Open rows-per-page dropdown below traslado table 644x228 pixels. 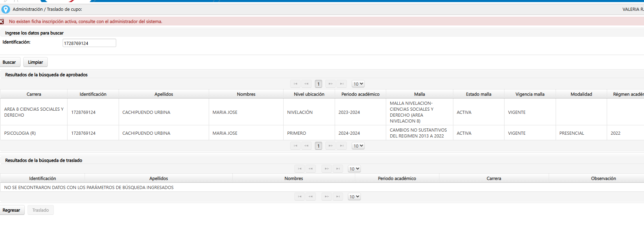[354, 197]
